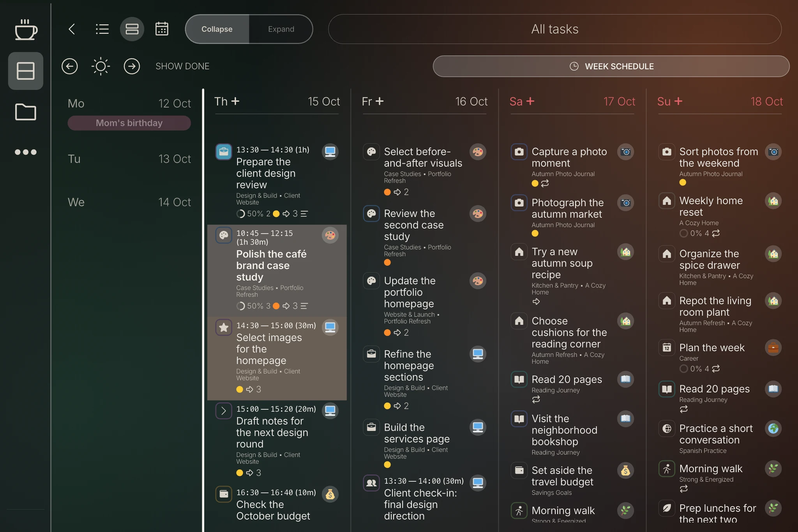Open the calendar view icon
798x532 pixels.
162,29
